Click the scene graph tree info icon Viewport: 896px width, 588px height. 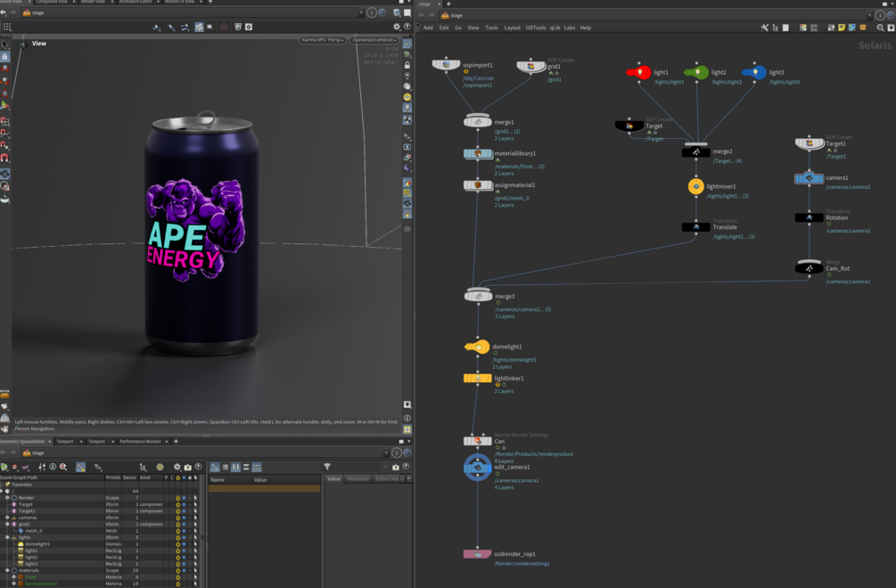point(53,467)
